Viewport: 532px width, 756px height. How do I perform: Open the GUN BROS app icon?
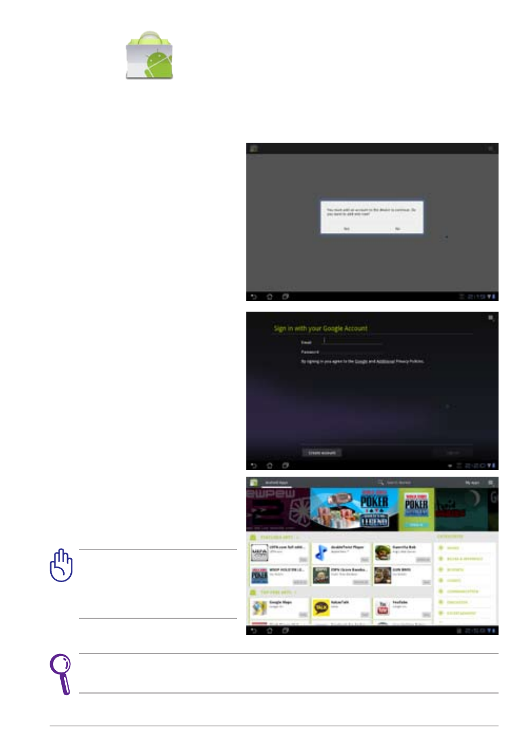pos(382,575)
